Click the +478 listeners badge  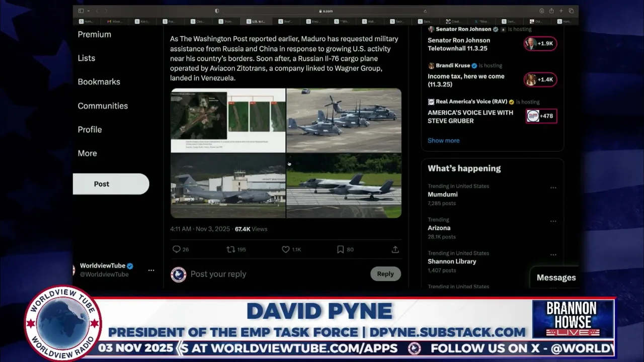541,116
